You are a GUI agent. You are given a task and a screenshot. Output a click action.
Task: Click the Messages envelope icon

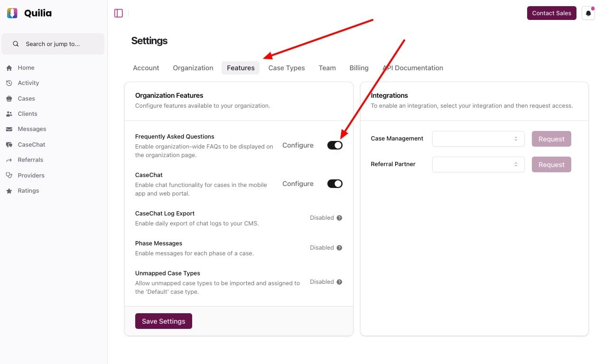9,129
